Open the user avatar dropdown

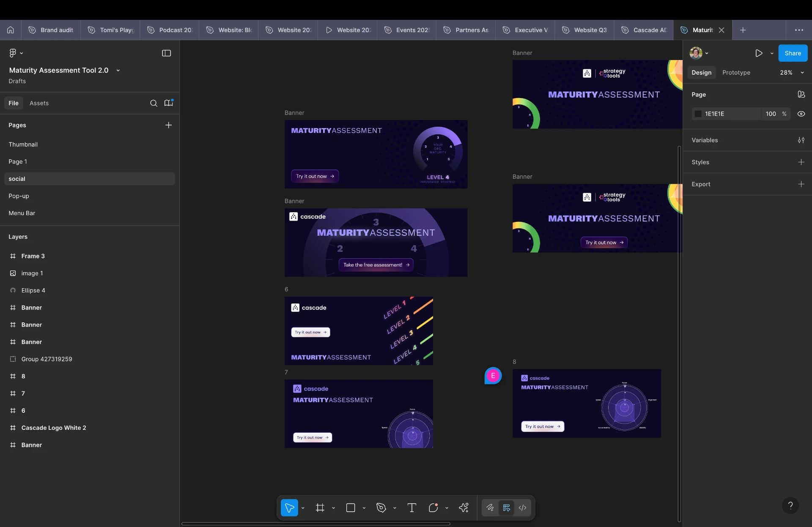[699, 53]
